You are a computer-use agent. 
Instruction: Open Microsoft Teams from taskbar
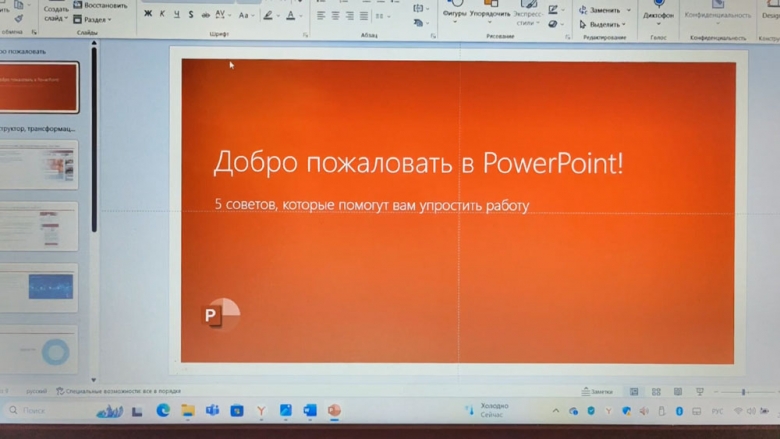click(x=212, y=410)
